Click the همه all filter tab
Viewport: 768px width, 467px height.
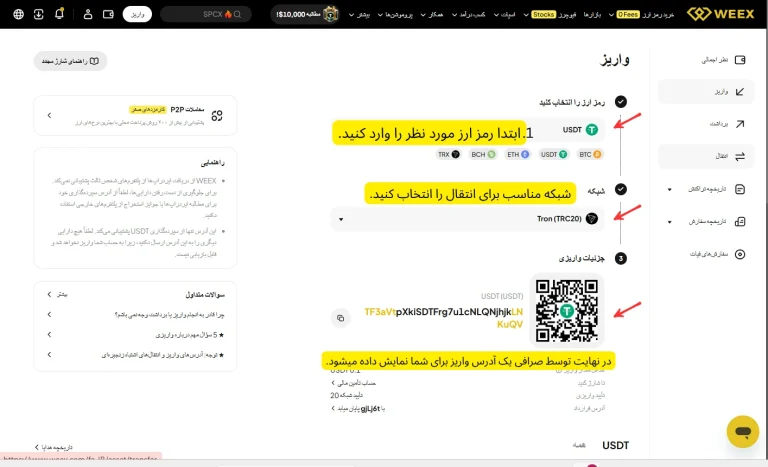click(x=579, y=445)
